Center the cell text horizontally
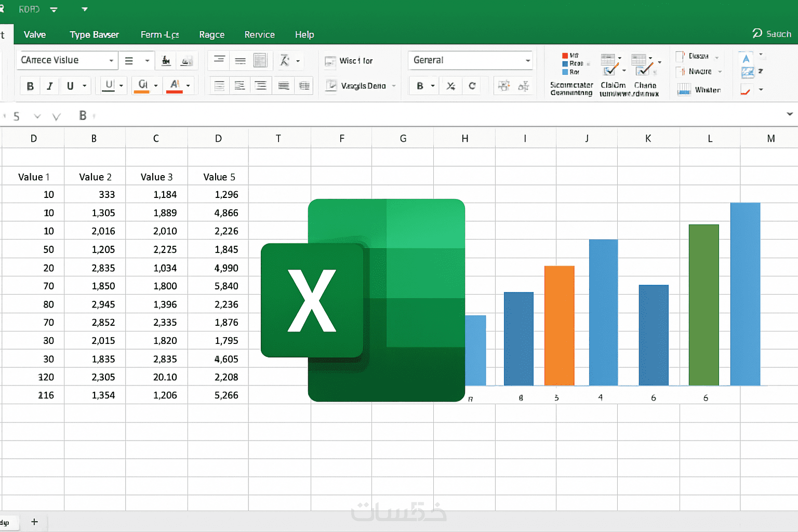798x532 pixels. (240, 86)
